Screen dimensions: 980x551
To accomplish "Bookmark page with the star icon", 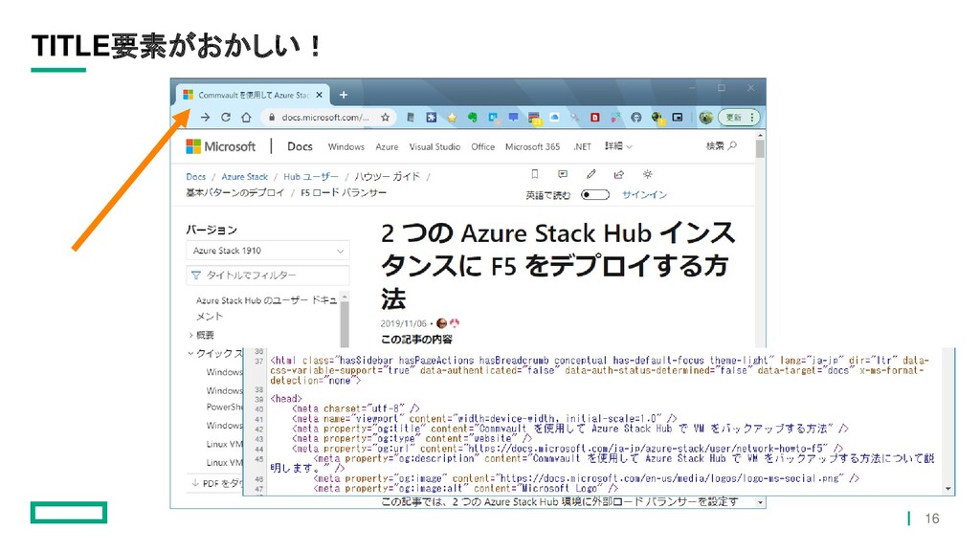I will pos(385,117).
